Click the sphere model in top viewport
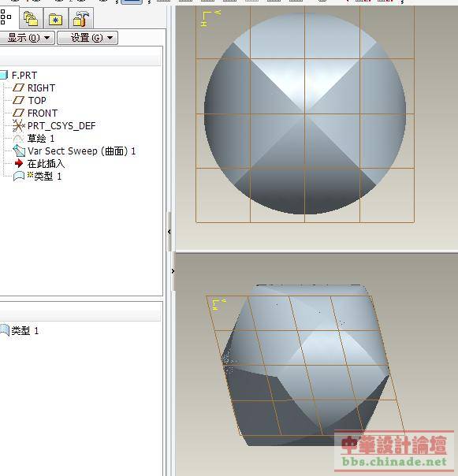This screenshot has height=476, width=458. (305, 113)
